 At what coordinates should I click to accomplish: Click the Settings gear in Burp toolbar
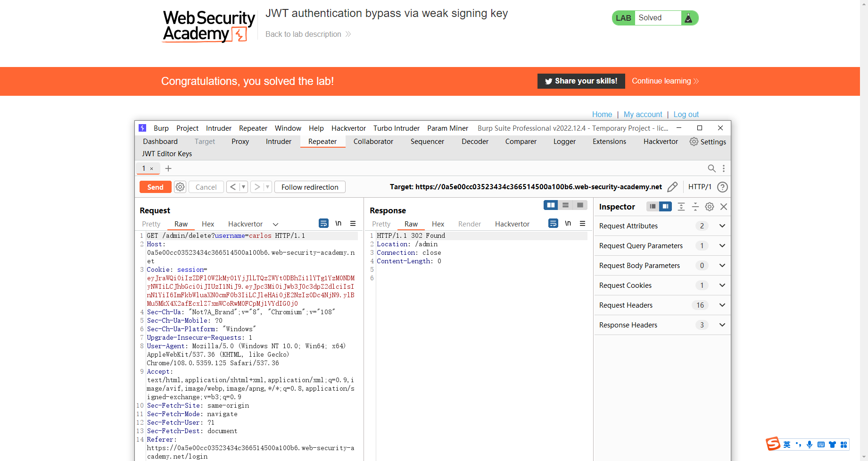(694, 142)
